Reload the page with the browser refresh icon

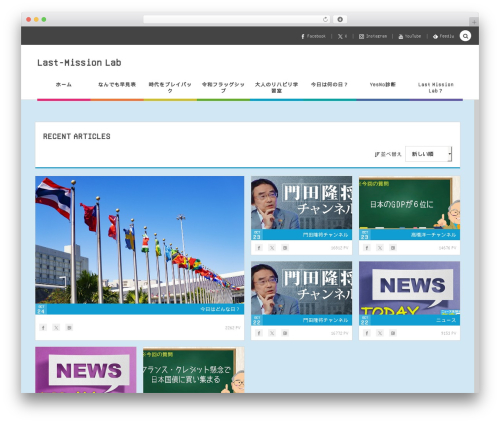tap(325, 19)
